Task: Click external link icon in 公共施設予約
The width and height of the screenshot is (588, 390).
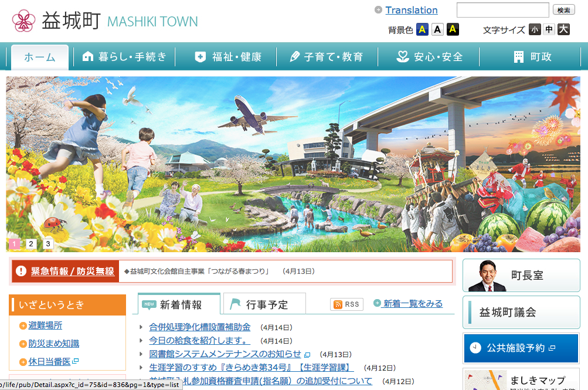Action: tap(552, 348)
